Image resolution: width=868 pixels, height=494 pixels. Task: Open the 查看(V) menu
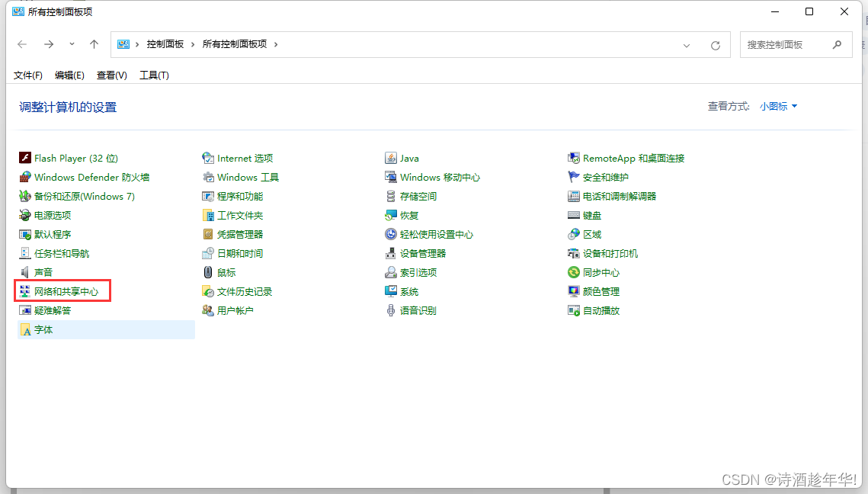click(112, 75)
